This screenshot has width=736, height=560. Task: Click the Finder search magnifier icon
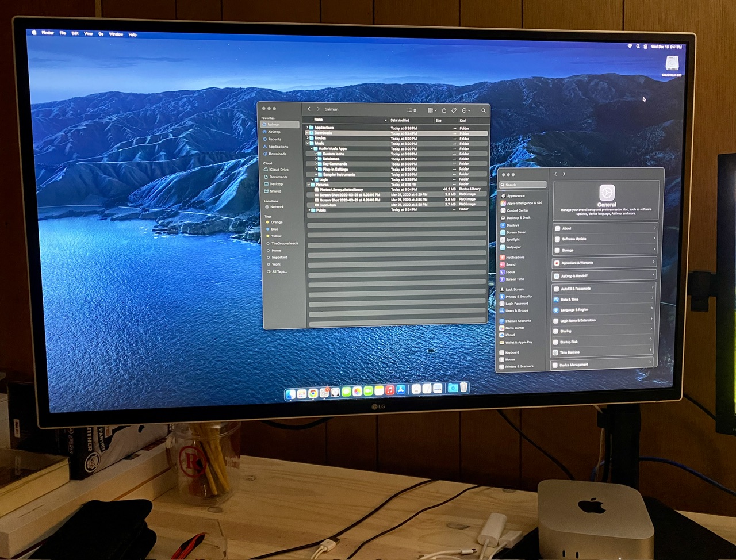tap(483, 110)
